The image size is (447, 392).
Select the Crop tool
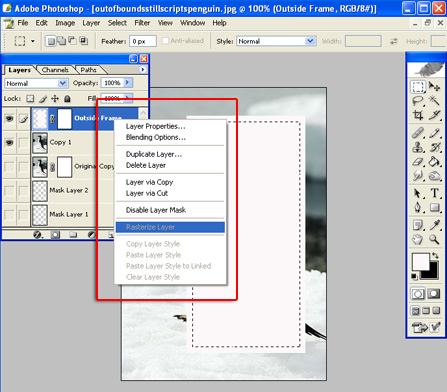point(418,115)
